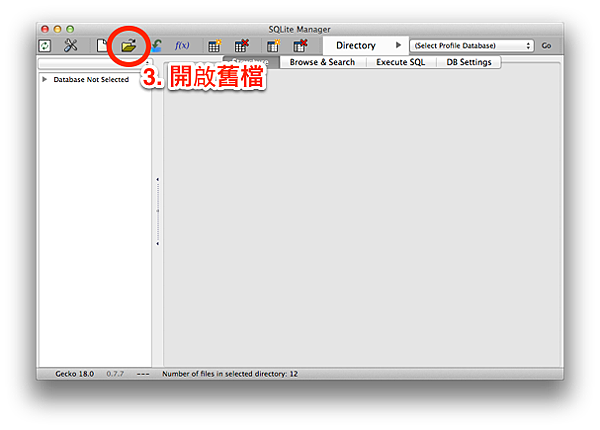Click the Open Database folder icon

point(129,46)
